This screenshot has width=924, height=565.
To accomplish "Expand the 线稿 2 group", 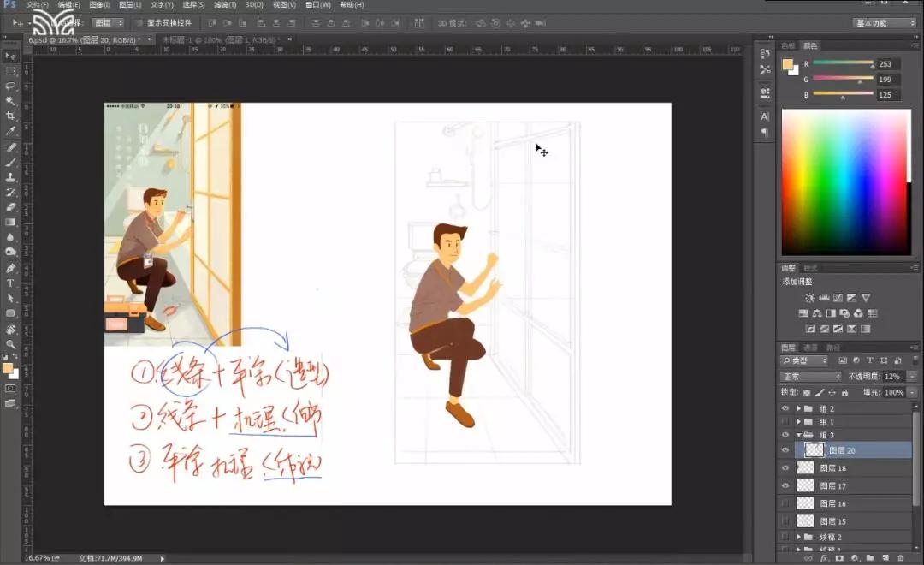I will [x=798, y=538].
